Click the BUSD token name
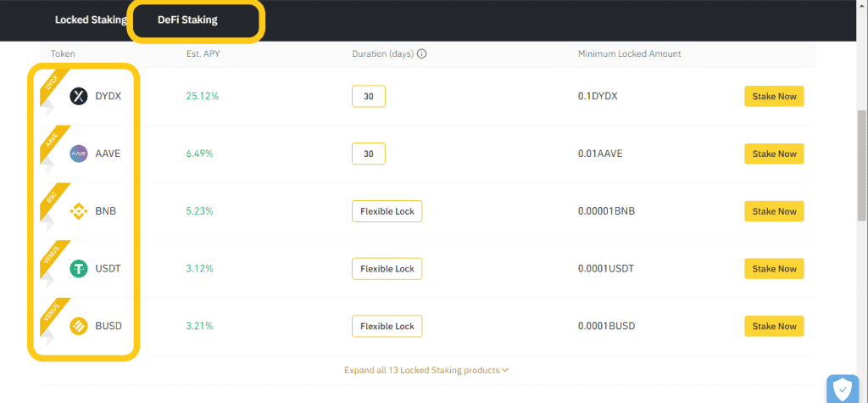 [108, 326]
